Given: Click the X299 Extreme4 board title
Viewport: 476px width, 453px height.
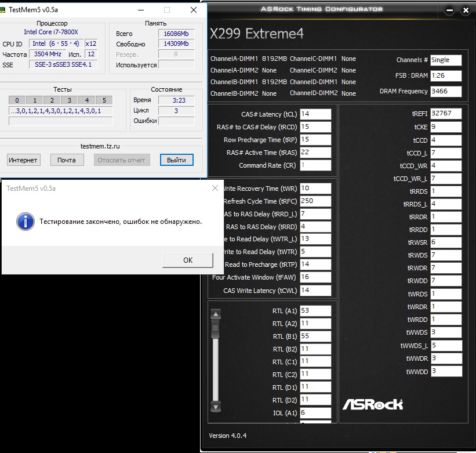Looking at the screenshot, I should [x=256, y=34].
